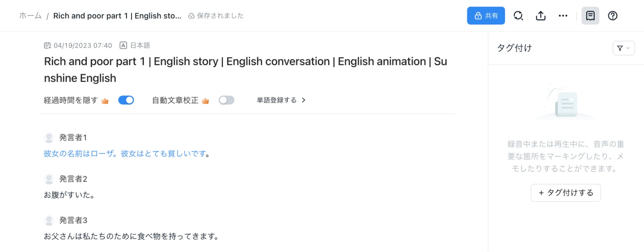The image size is (644, 252).
Task: Click the language icon beside 日本語
Action: 123,45
